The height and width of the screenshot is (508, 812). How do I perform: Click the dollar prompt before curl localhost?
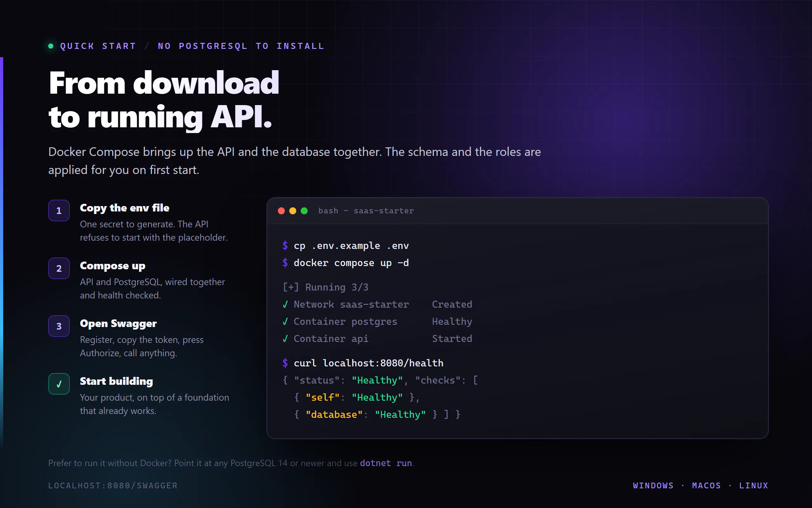coord(285,363)
